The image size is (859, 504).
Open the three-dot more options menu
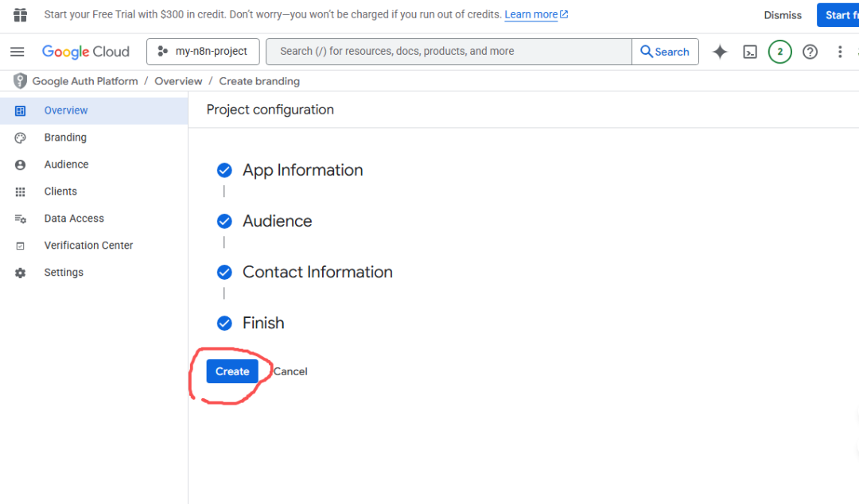839,52
